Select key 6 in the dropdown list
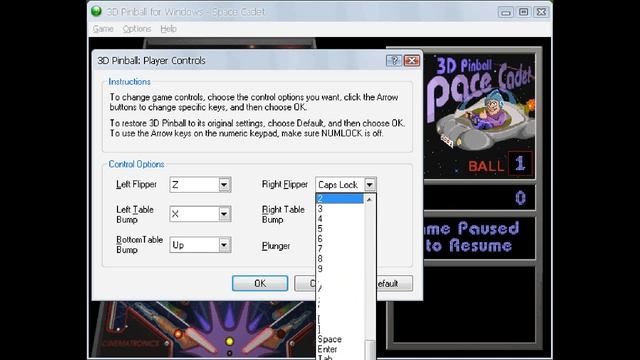This screenshot has width=640, height=360. pyautogui.click(x=340, y=239)
